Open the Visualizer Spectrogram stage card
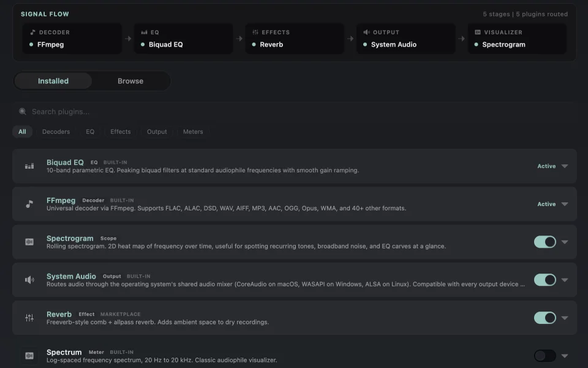 [517, 39]
